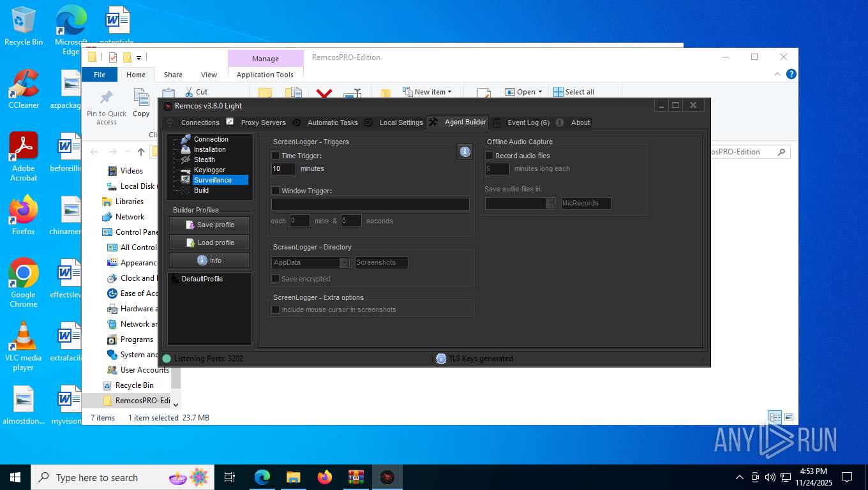Click the seconds input field
This screenshot has width=868, height=490.
coord(351,221)
